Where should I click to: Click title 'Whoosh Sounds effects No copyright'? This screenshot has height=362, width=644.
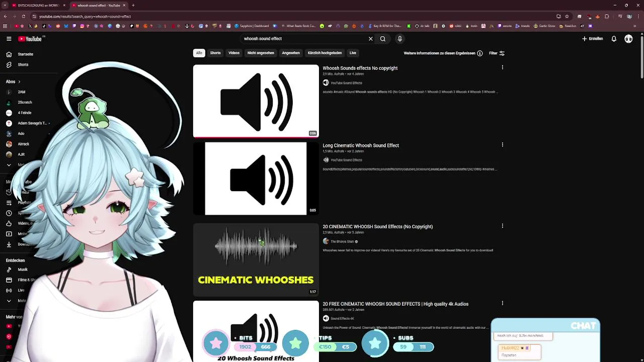(x=360, y=68)
